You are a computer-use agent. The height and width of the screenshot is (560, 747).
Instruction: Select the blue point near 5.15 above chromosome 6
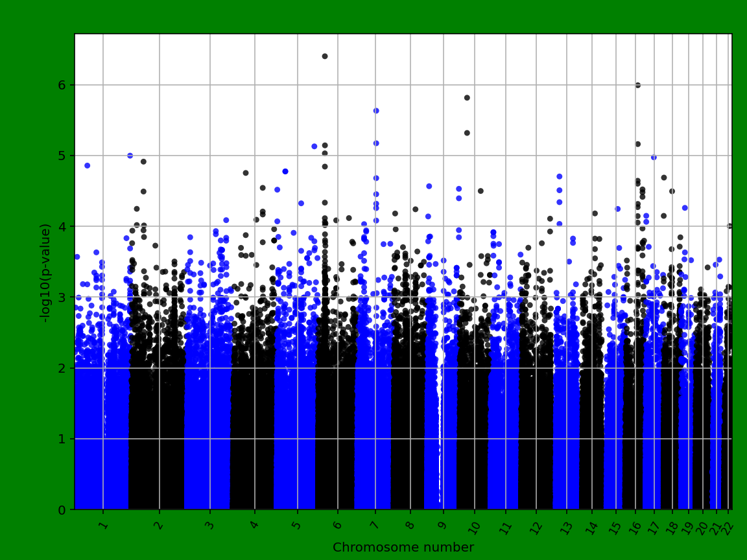click(x=315, y=146)
